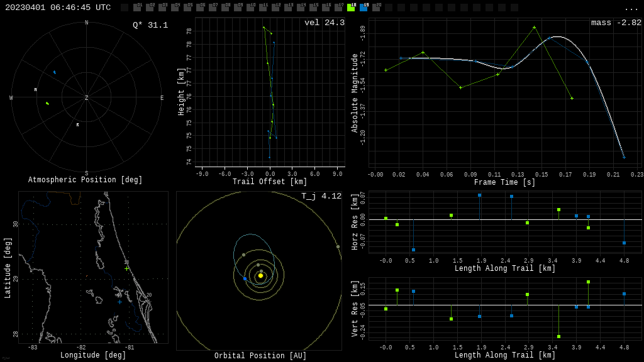Select the camera 20 indicator square

pos(376,8)
